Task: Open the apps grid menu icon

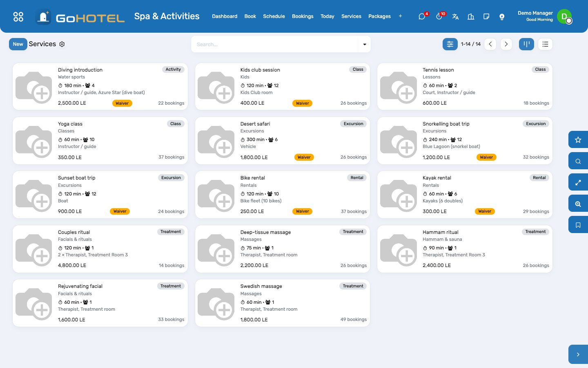Action: [x=18, y=16]
